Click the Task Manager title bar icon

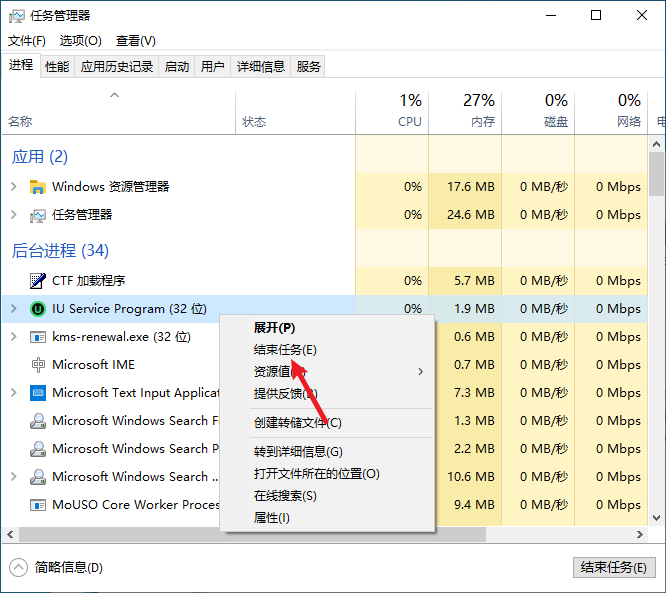pyautogui.click(x=17, y=16)
